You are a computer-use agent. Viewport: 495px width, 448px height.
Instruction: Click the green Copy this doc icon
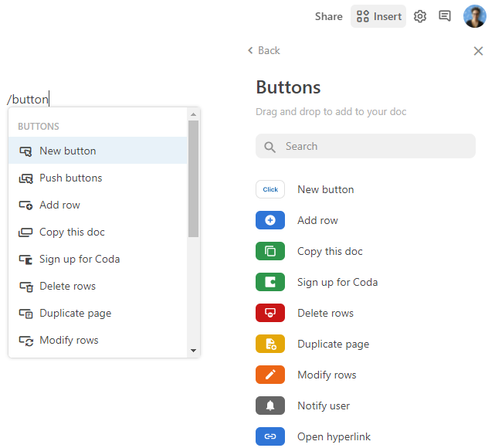pos(270,251)
